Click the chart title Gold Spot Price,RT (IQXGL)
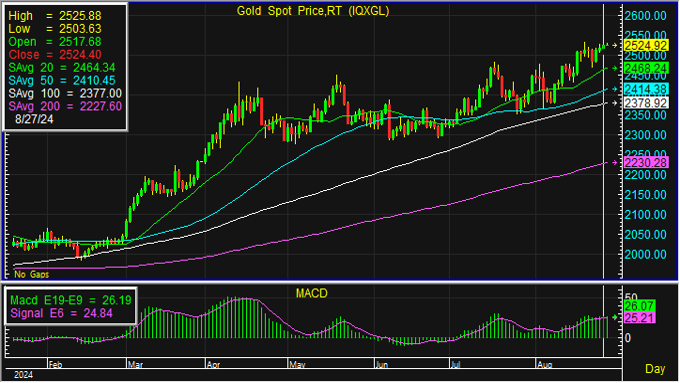The height and width of the screenshot is (383, 680). [313, 11]
